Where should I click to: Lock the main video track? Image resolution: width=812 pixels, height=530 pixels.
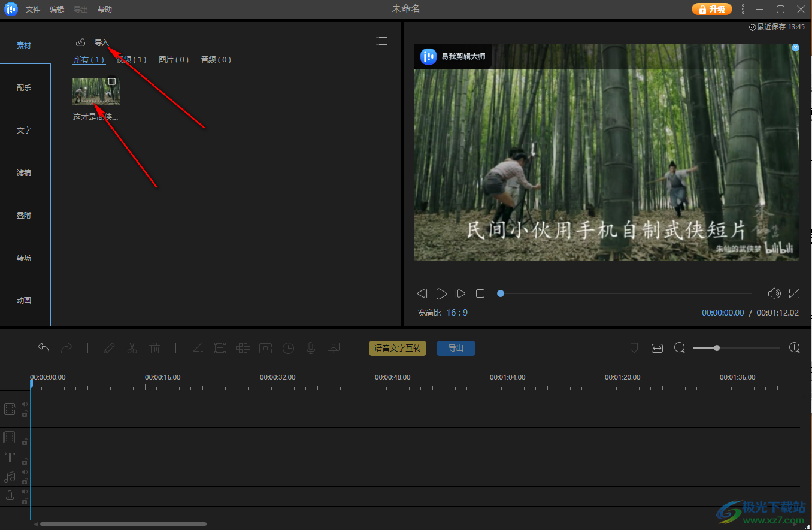[25, 414]
